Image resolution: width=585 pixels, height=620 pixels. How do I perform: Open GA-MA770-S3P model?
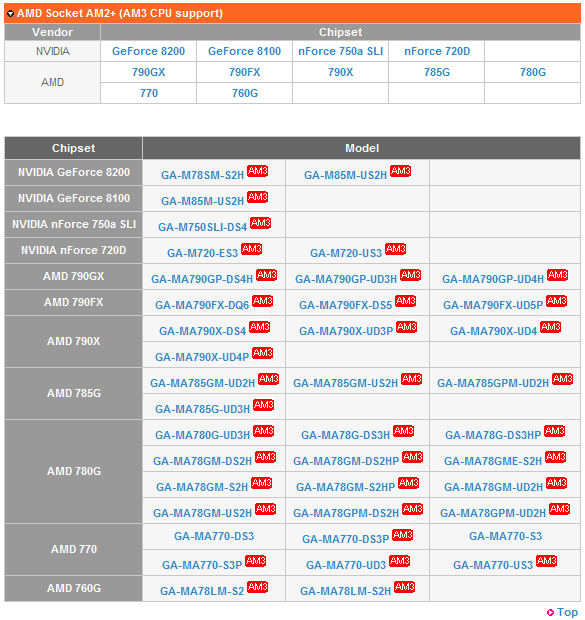202,565
